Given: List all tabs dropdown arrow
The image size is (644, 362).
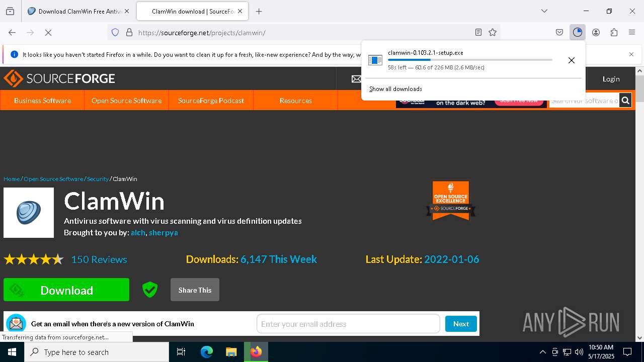Looking at the screenshot, I should pyautogui.click(x=544, y=11).
